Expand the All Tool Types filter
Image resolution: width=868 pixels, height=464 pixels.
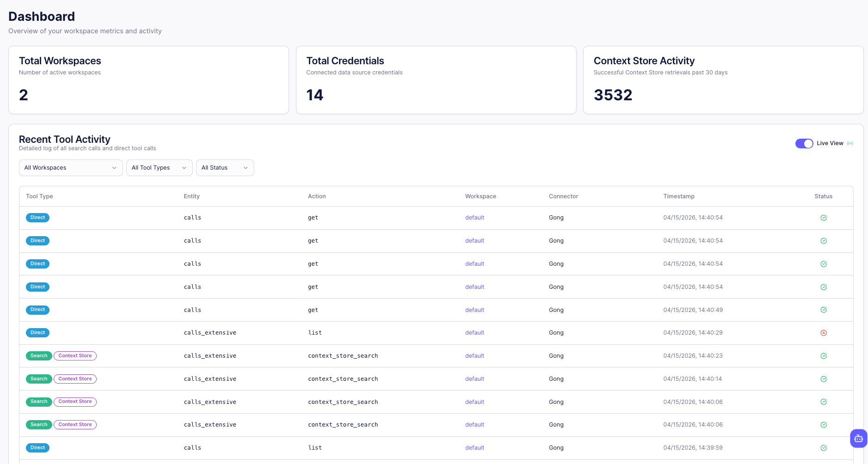pos(159,168)
